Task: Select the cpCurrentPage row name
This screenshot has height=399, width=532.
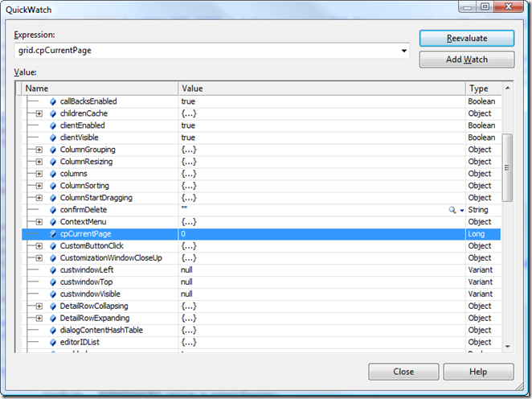Action: [x=85, y=234]
